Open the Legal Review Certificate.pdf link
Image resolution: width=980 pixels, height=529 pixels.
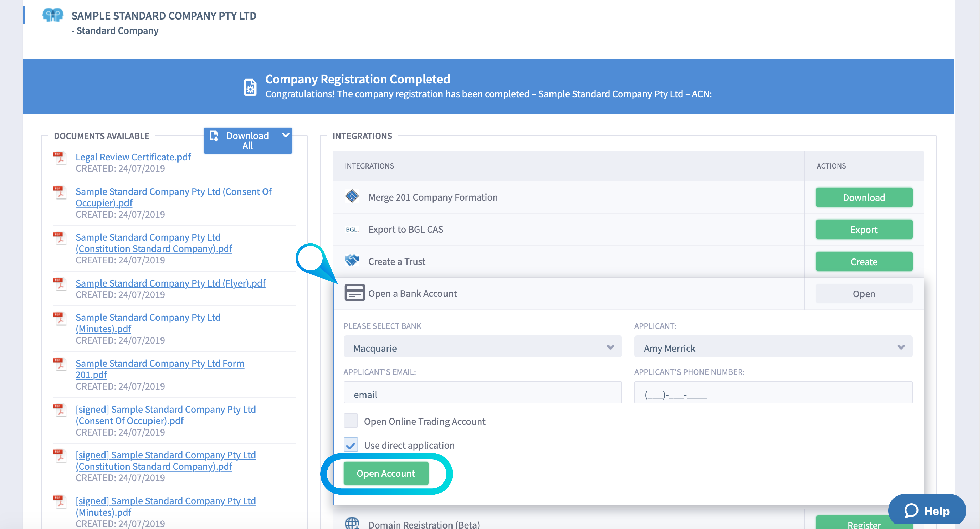click(133, 157)
